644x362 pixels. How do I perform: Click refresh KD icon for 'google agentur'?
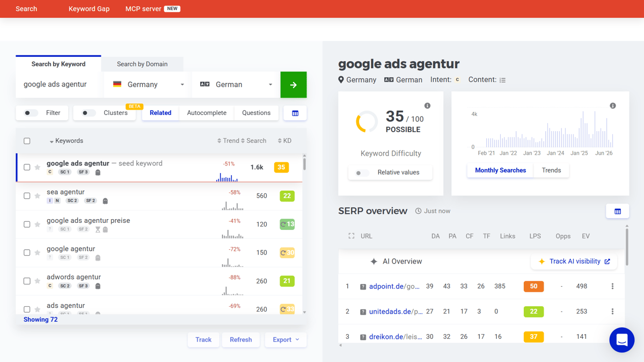click(283, 253)
